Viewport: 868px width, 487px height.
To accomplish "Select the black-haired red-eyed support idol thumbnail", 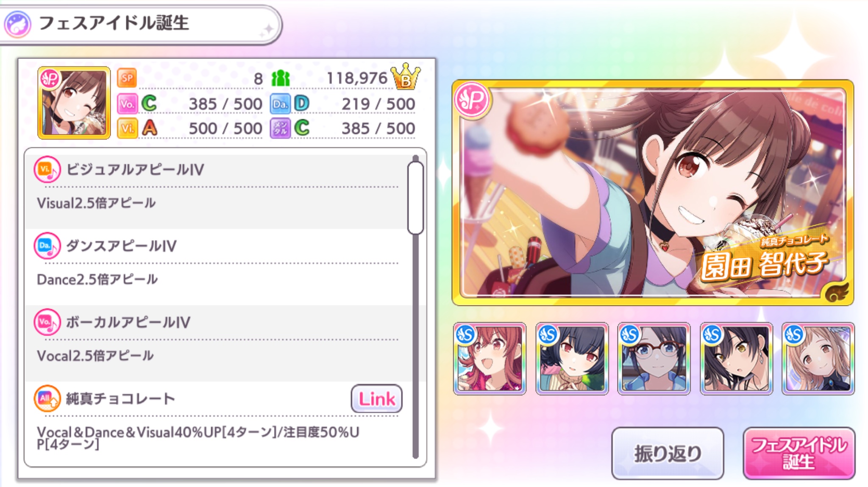I will [x=572, y=358].
